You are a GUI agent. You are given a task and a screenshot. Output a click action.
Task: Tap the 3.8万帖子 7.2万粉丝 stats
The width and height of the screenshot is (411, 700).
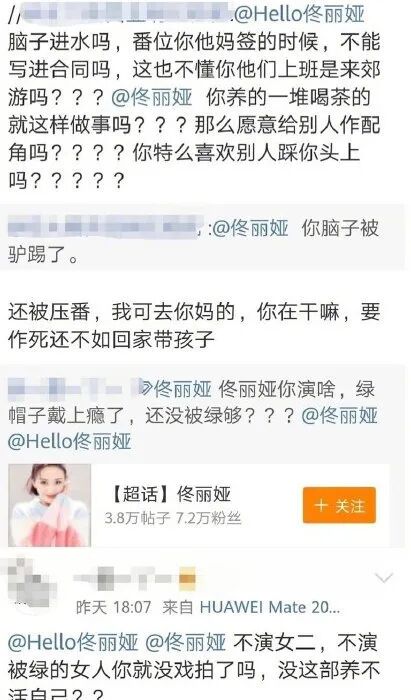pyautogui.click(x=173, y=518)
